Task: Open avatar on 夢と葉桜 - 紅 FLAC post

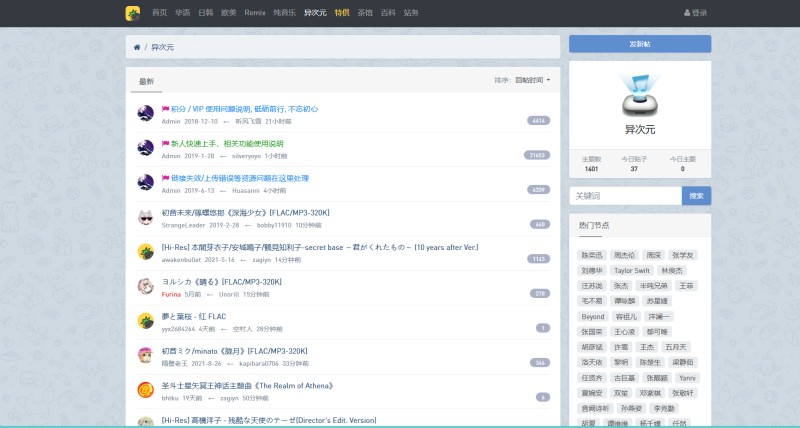Action: click(145, 321)
